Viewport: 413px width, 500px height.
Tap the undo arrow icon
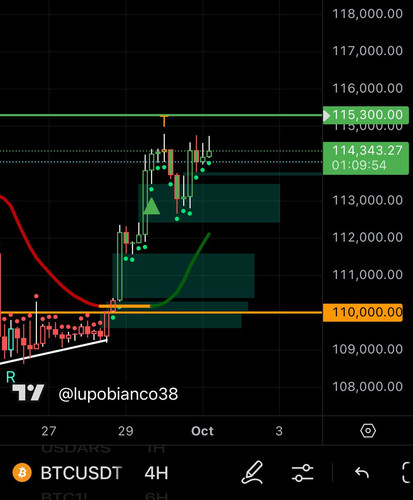(362, 472)
